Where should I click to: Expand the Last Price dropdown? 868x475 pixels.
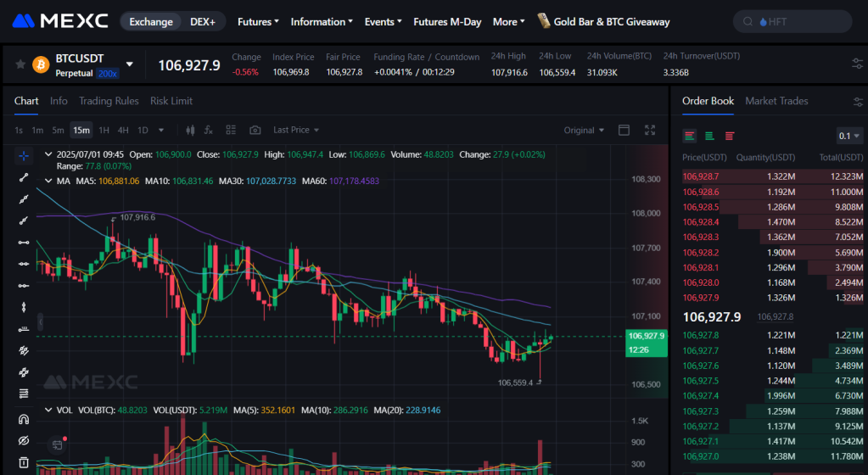point(296,130)
